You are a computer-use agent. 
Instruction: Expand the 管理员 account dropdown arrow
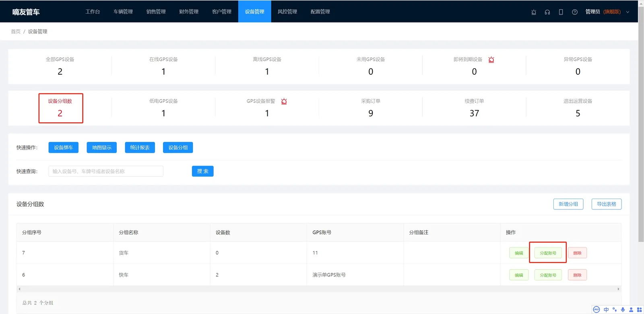click(627, 12)
